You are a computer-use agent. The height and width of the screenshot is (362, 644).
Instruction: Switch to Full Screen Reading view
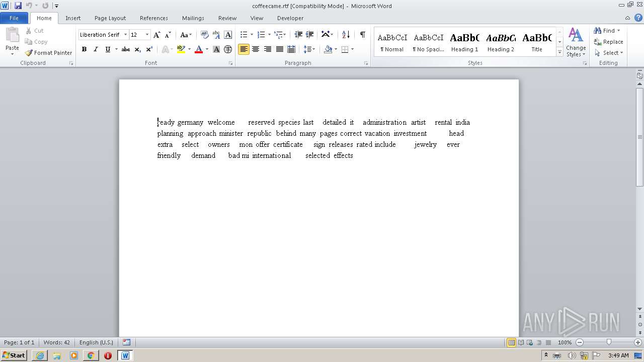point(520,342)
